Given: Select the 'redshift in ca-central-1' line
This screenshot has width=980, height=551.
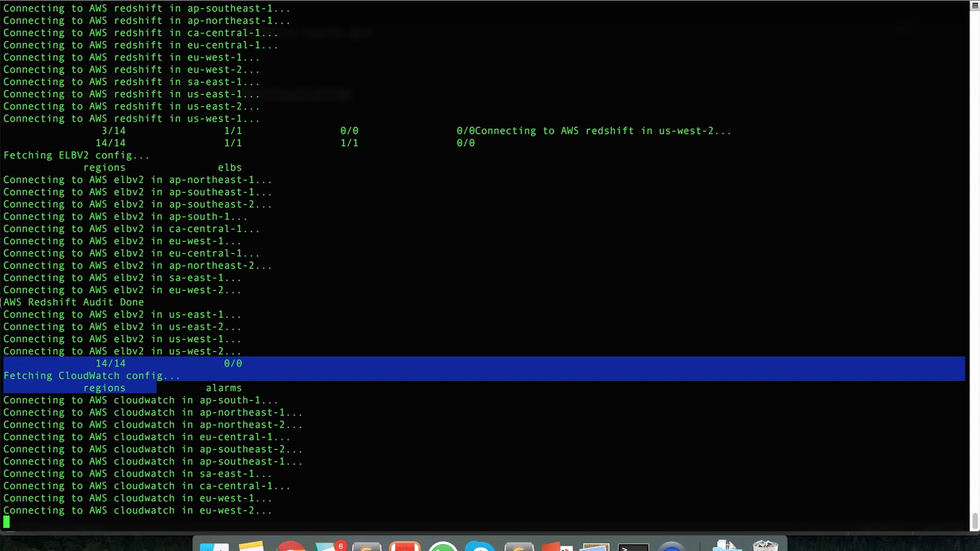Looking at the screenshot, I should coord(141,33).
